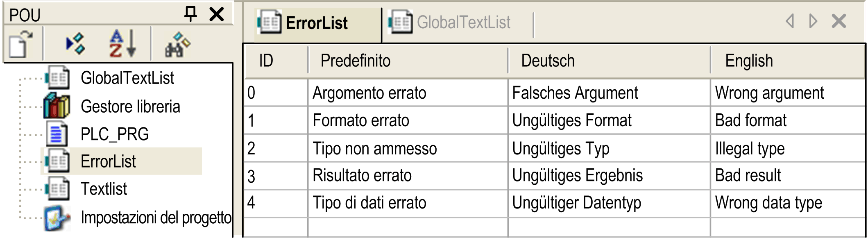Click the sort A to Z icon

(x=122, y=43)
